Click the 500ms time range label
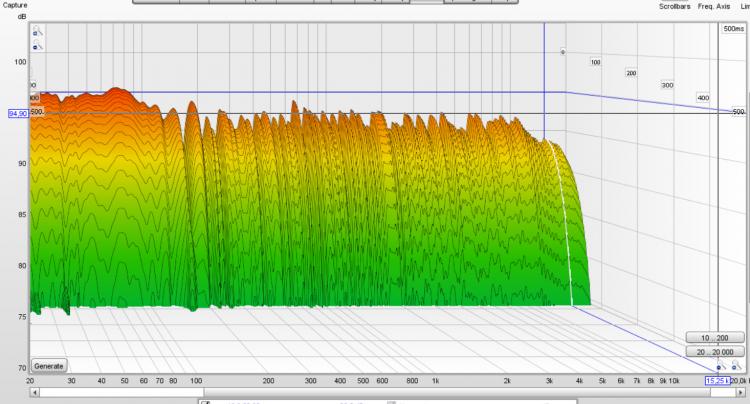The height and width of the screenshot is (404, 750). [x=733, y=30]
